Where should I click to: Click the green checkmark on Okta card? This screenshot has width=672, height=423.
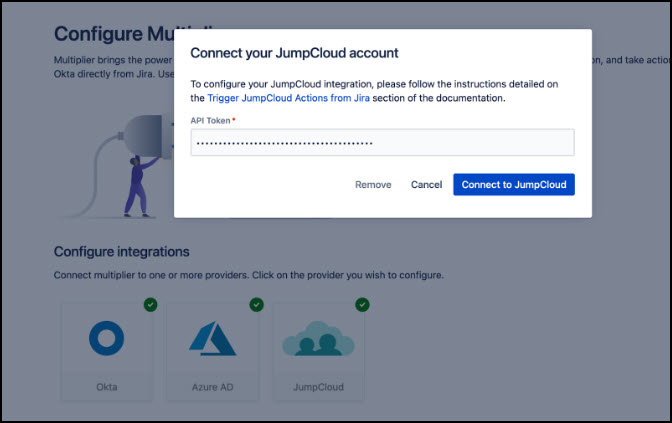pyautogui.click(x=150, y=304)
